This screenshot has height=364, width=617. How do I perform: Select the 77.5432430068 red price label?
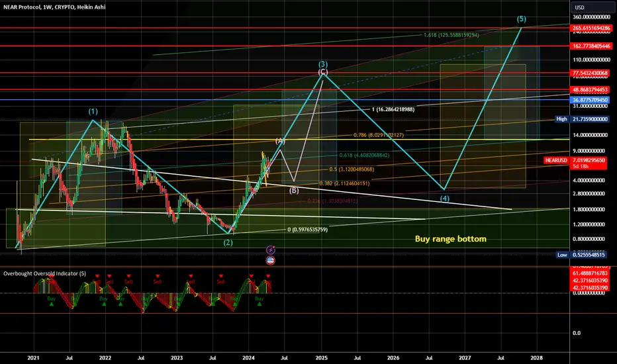click(x=591, y=73)
